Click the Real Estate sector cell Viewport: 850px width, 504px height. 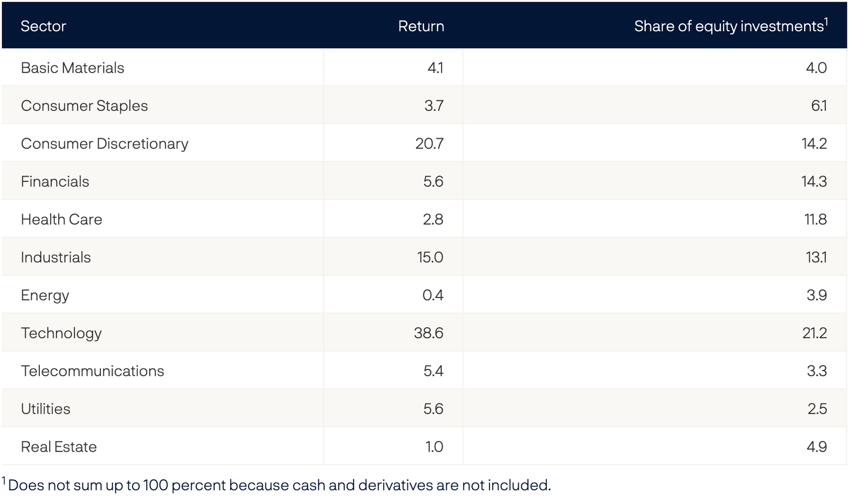(x=59, y=447)
